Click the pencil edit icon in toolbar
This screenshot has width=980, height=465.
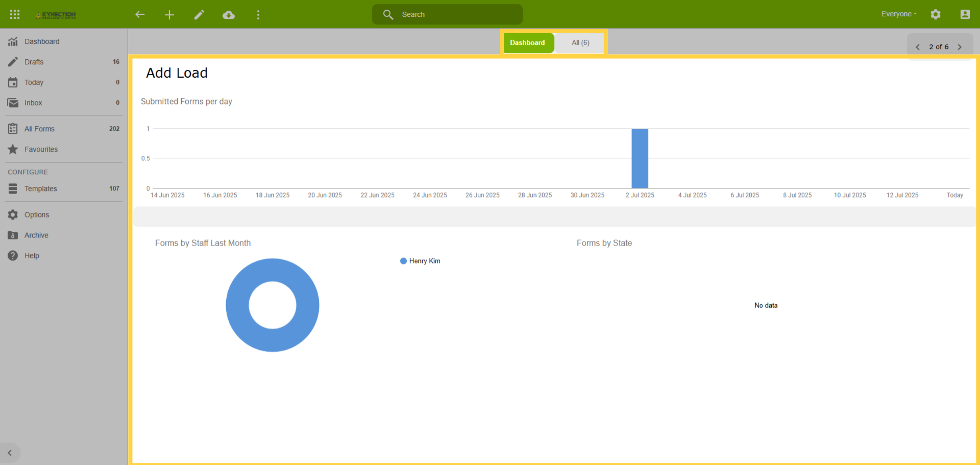(x=199, y=15)
